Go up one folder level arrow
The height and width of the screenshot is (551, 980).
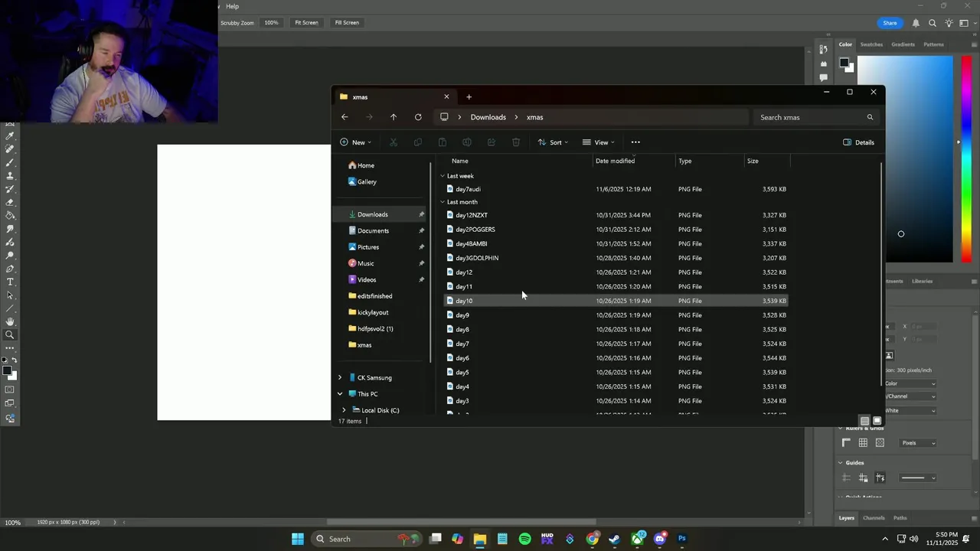pos(394,117)
